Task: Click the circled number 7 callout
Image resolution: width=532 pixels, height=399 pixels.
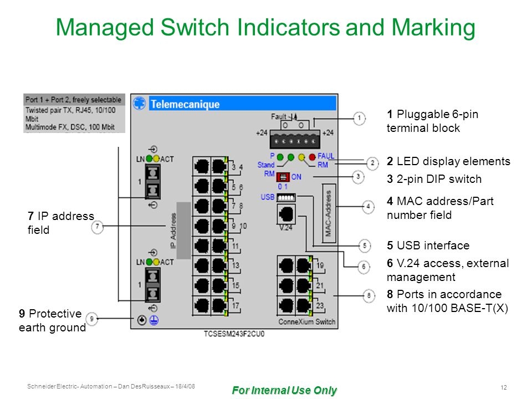Action: (x=98, y=227)
